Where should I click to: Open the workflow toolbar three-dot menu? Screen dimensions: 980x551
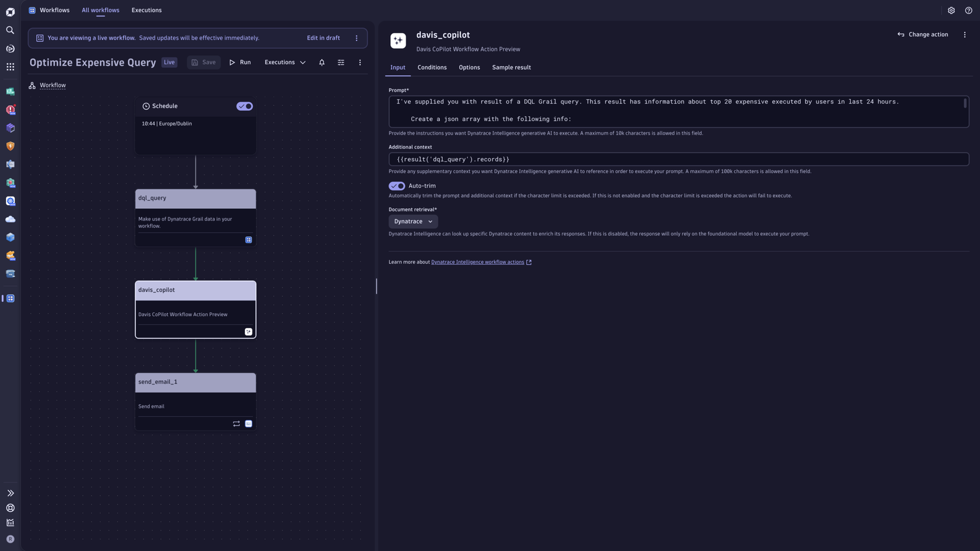(360, 62)
